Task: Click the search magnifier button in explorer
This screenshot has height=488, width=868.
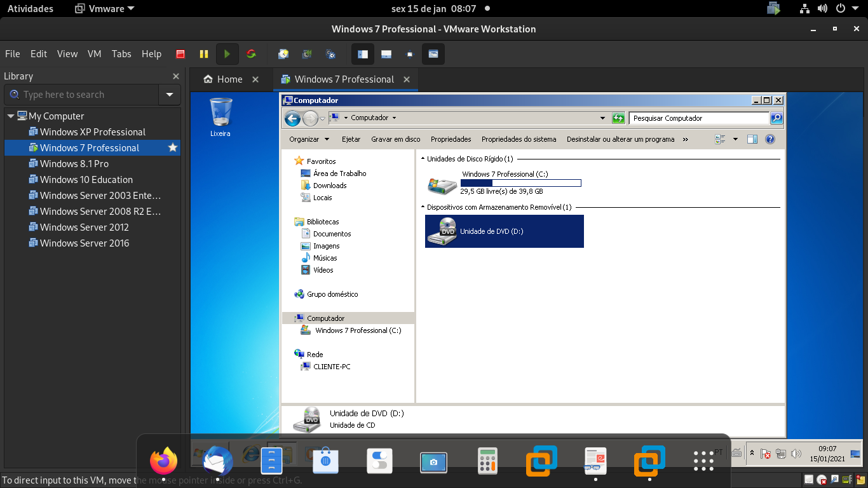Action: click(x=776, y=118)
